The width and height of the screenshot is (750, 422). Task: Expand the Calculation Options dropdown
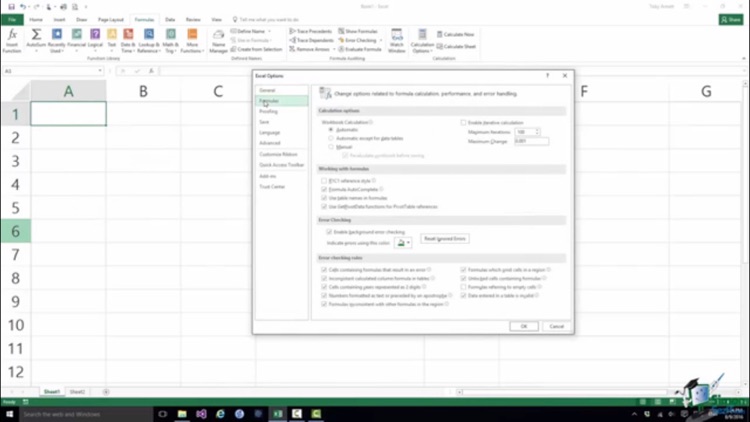click(x=422, y=41)
